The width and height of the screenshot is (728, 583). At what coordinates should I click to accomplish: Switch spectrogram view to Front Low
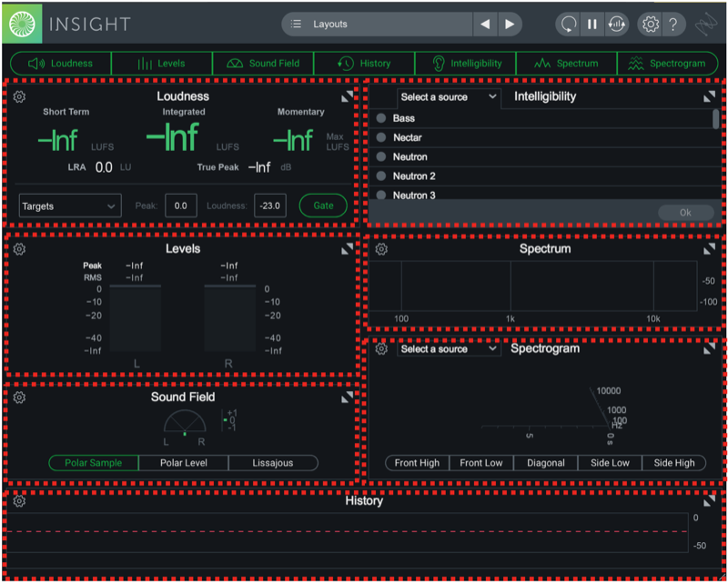[x=481, y=463]
